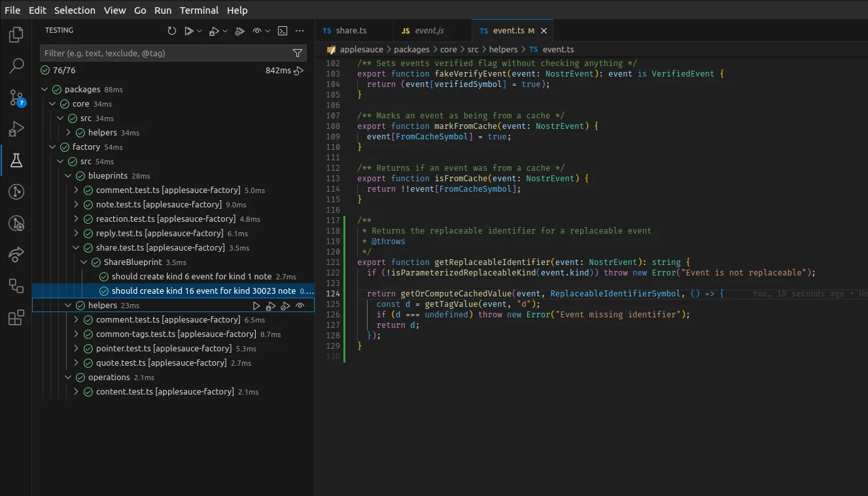
Task: Open the Terminal menu
Action: coord(200,10)
